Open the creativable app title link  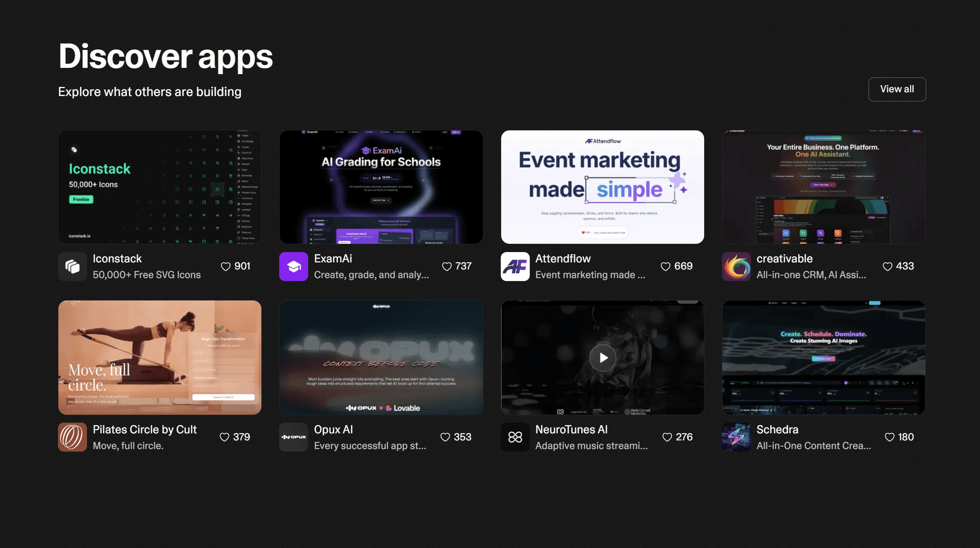[784, 259]
